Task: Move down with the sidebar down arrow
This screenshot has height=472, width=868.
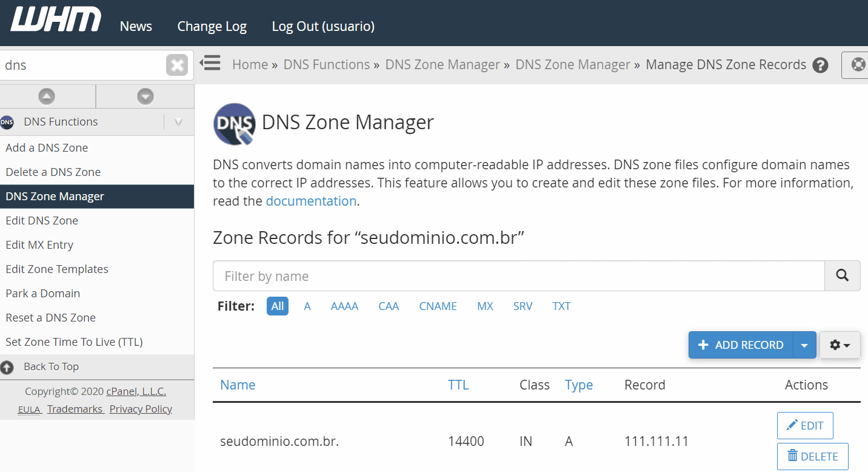Action: [145, 96]
